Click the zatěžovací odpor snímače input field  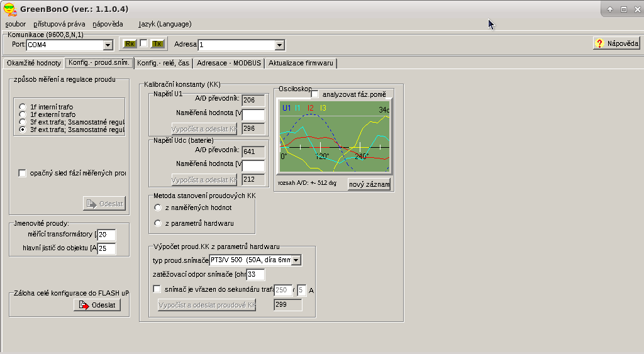pos(255,274)
